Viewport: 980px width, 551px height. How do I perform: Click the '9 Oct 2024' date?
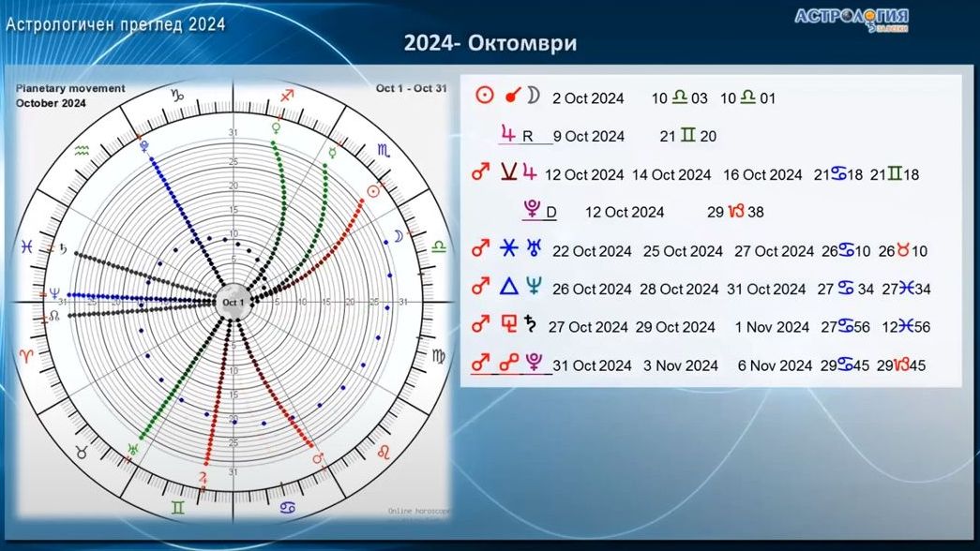589,136
